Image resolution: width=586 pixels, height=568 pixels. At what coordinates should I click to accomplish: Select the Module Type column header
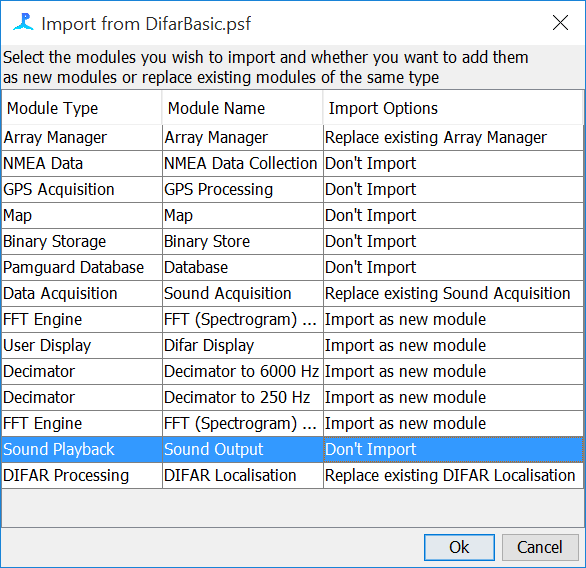tap(82, 108)
